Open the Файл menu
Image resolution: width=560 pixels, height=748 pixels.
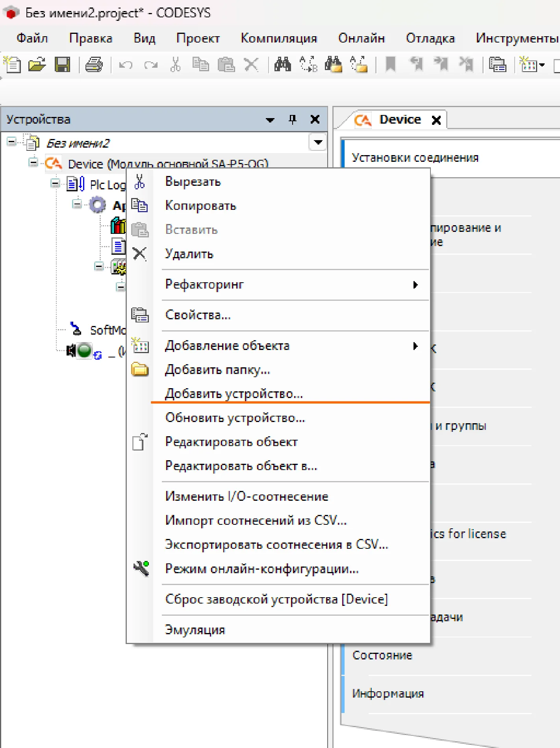[x=32, y=38]
